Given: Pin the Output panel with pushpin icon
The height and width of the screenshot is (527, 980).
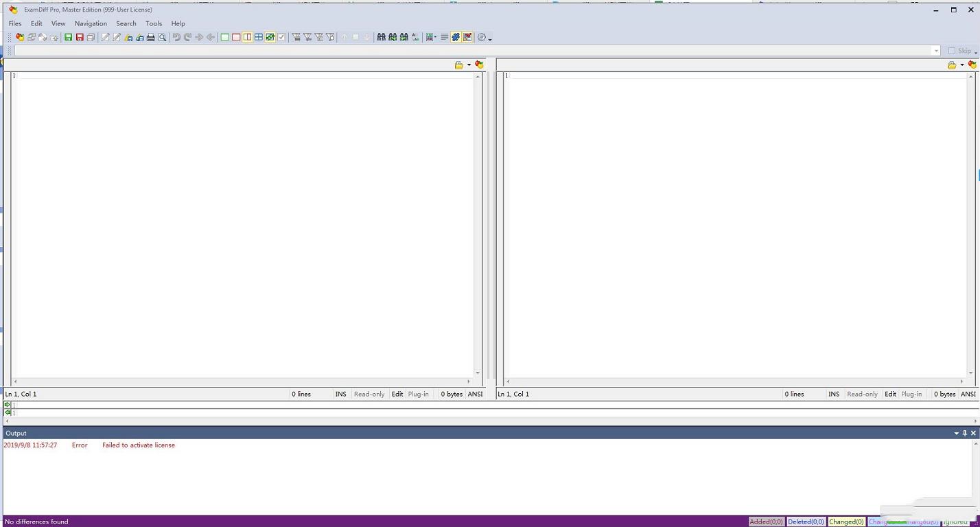Looking at the screenshot, I should (964, 433).
